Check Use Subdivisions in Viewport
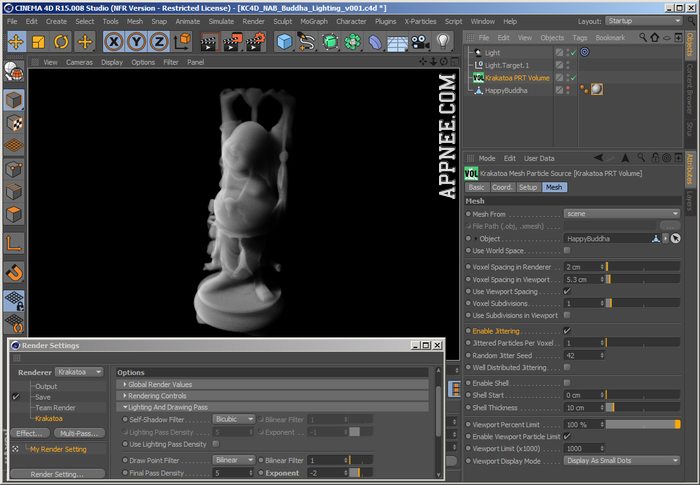Image resolution: width=700 pixels, height=485 pixels. [567, 315]
